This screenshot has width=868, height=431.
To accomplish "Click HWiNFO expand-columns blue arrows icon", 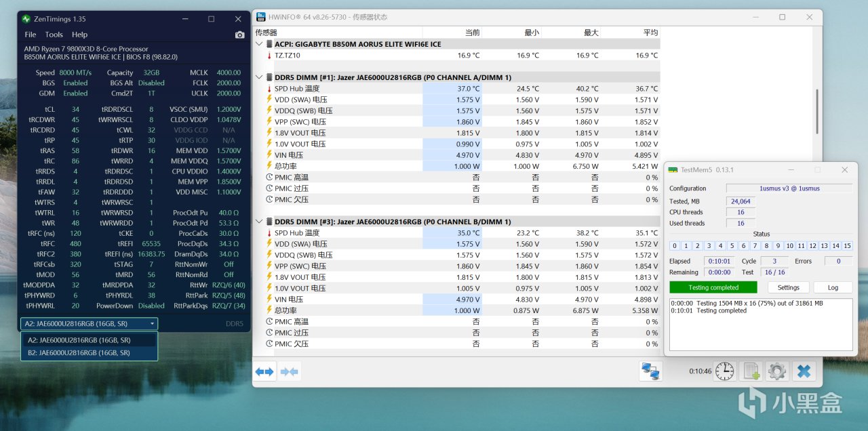I will pyautogui.click(x=264, y=371).
